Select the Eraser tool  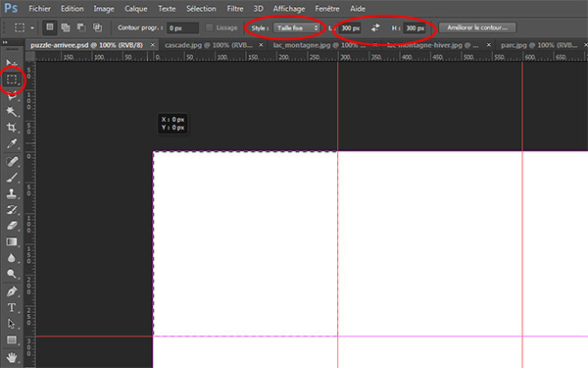point(12,226)
